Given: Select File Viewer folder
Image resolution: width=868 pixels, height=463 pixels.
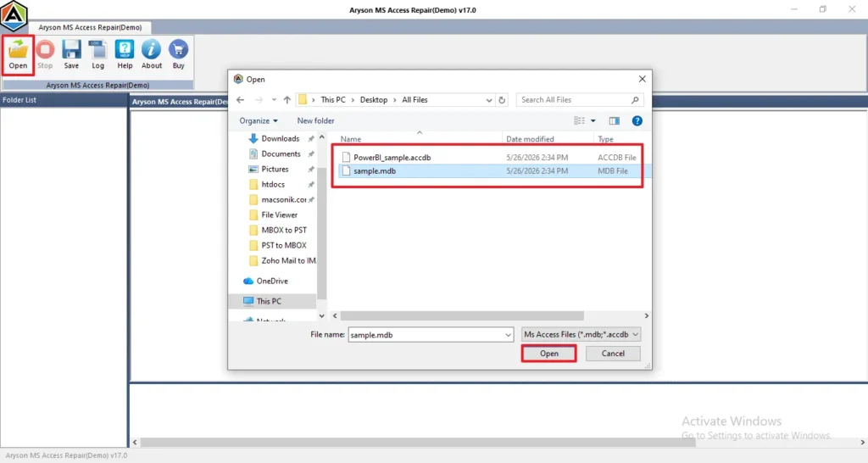Looking at the screenshot, I should [280, 215].
